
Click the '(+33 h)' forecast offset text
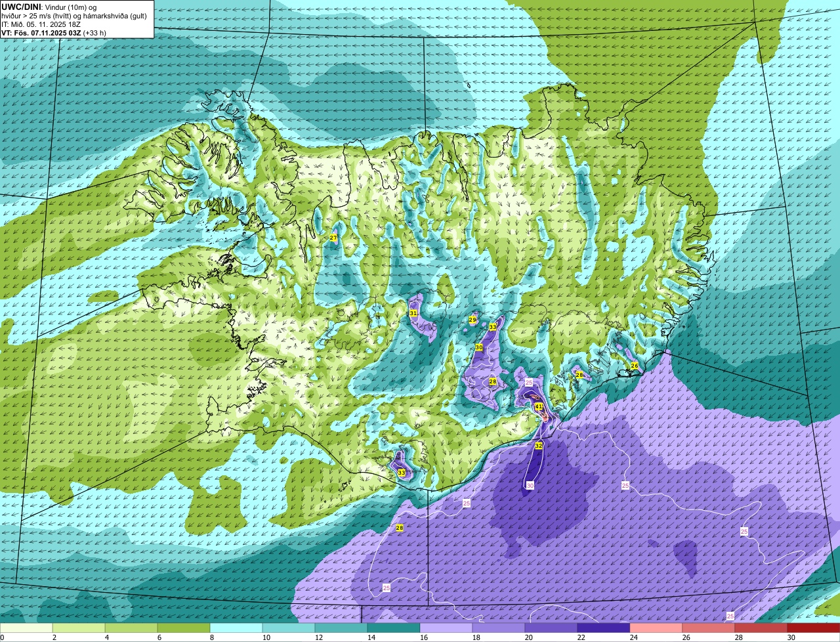click(94, 32)
